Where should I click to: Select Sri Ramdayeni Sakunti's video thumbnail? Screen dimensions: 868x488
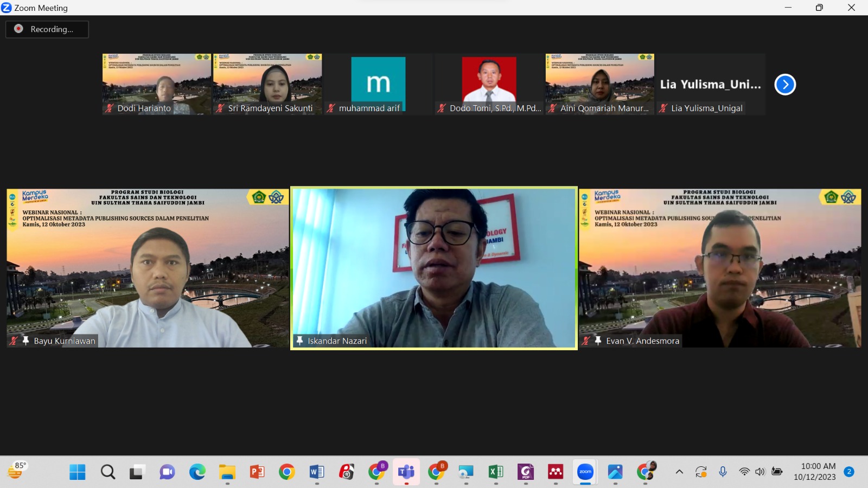[267, 84]
